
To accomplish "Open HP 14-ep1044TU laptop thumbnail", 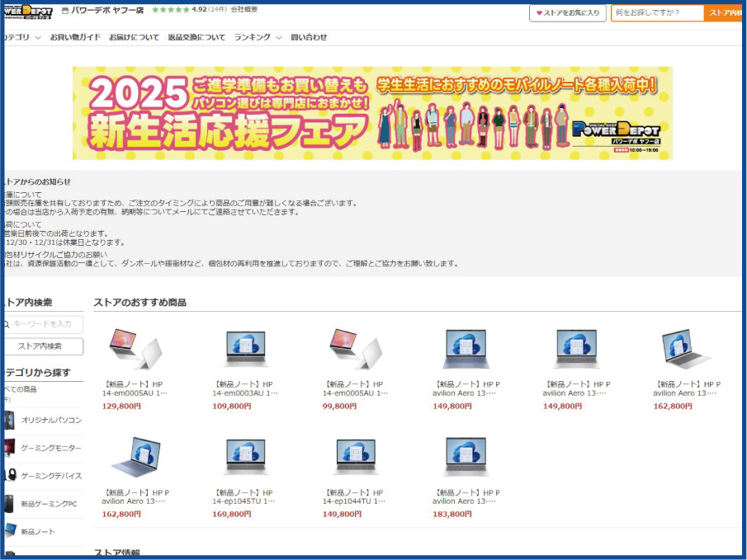I will pos(357,457).
